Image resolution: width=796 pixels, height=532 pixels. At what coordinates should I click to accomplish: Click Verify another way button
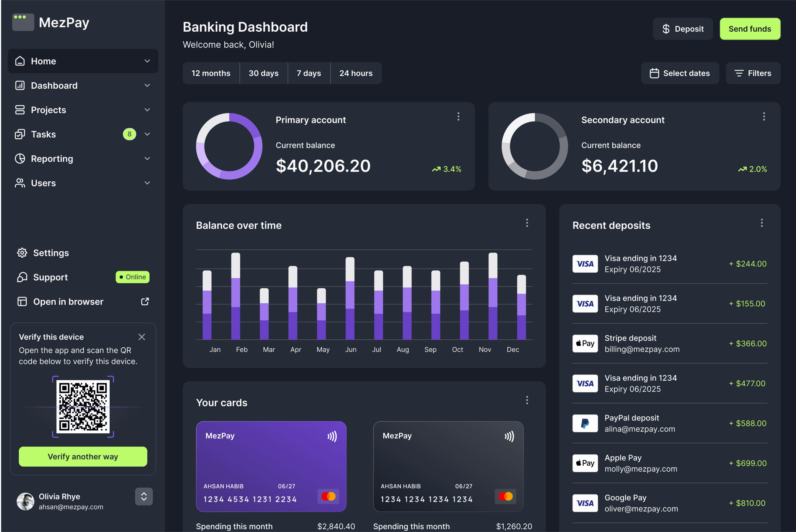83,457
